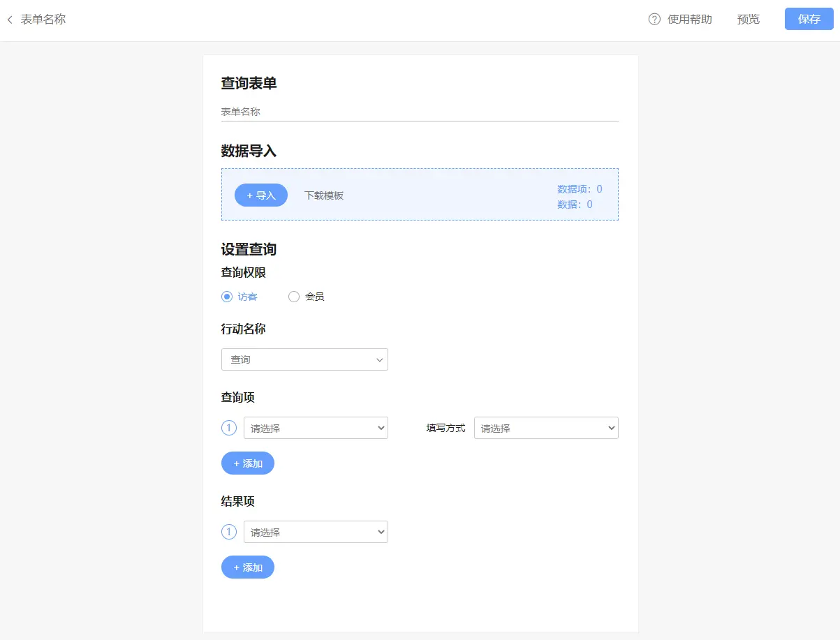
Task: Expand the 结果项 请选择 dropdown
Action: (316, 532)
